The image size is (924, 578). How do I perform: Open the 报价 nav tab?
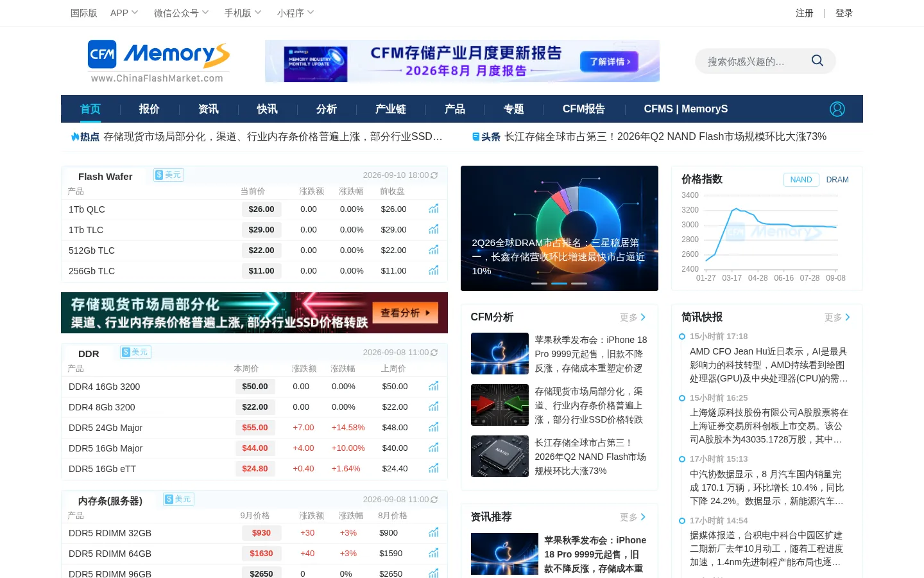pos(150,109)
